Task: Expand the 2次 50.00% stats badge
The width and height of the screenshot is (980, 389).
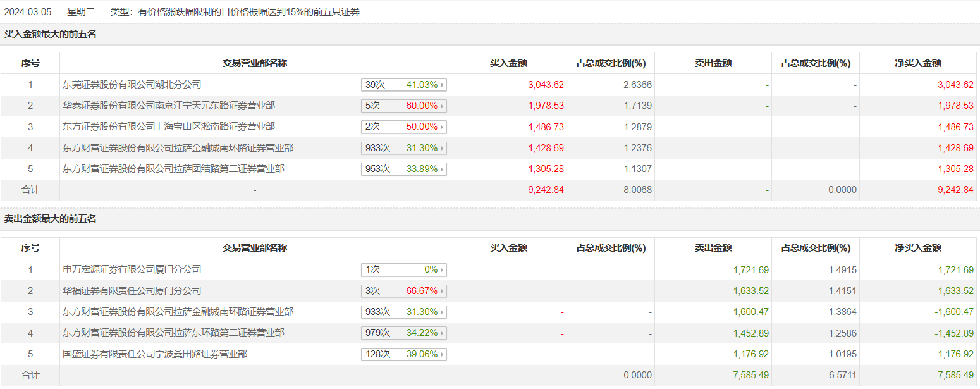Action: pos(403,127)
